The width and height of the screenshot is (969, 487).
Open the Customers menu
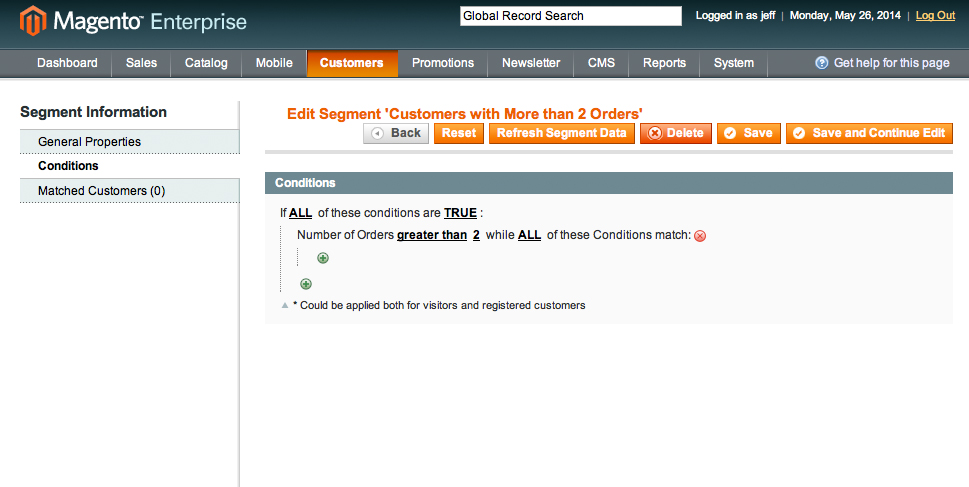pyautogui.click(x=352, y=63)
